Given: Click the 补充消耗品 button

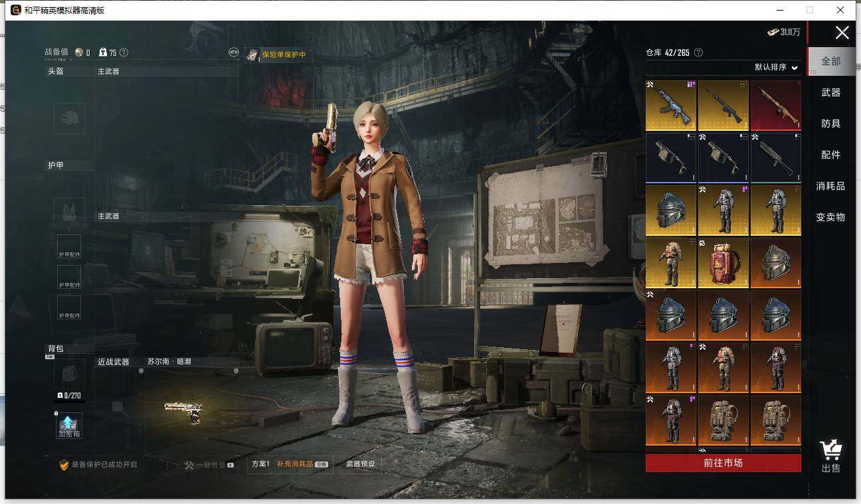Looking at the screenshot, I should [x=303, y=463].
